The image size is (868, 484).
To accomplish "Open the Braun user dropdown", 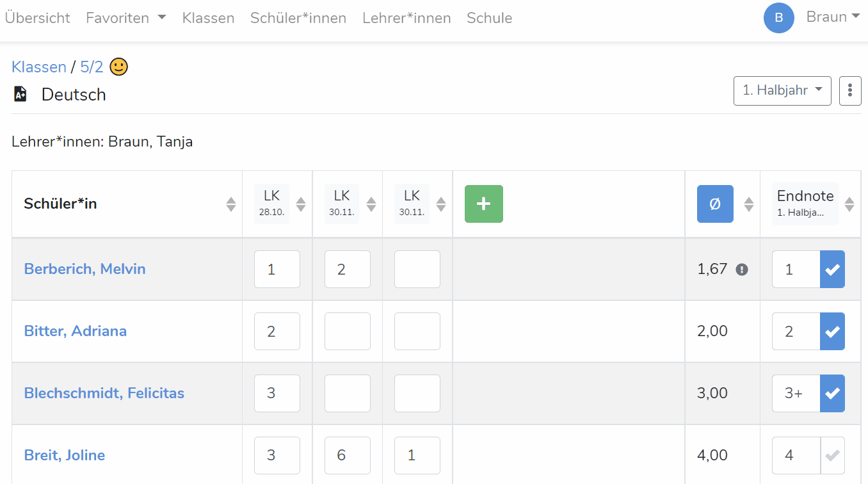I will [x=833, y=17].
